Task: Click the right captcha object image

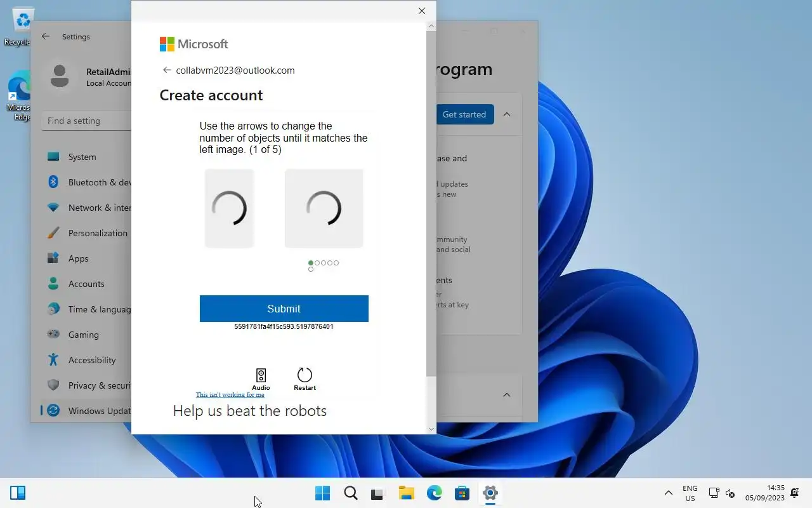Action: (324, 208)
